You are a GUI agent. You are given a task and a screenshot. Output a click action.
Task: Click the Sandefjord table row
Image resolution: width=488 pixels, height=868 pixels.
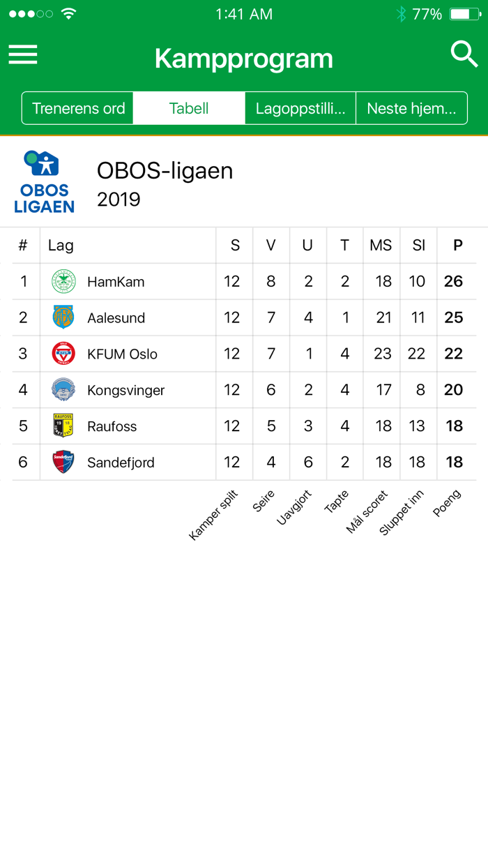click(x=244, y=462)
